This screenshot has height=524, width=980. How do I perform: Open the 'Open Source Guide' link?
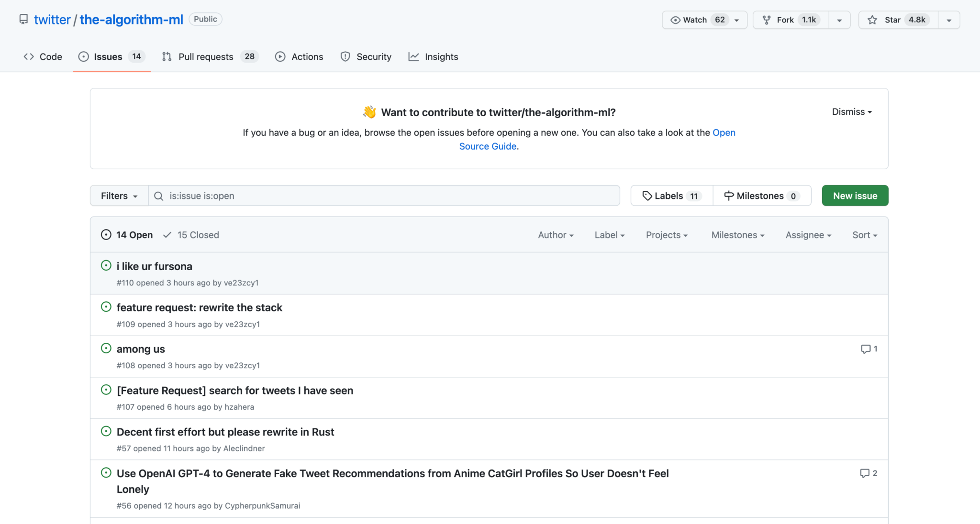(488, 146)
